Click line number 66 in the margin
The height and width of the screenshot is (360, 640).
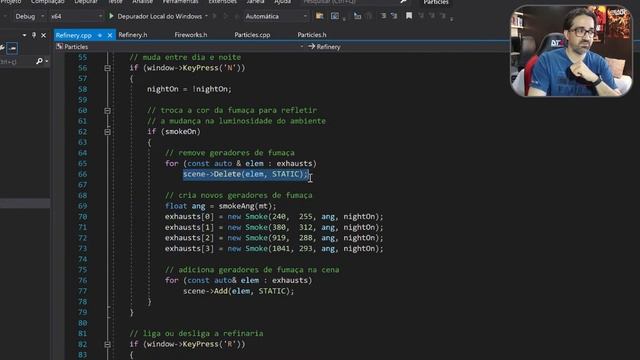[x=82, y=174]
